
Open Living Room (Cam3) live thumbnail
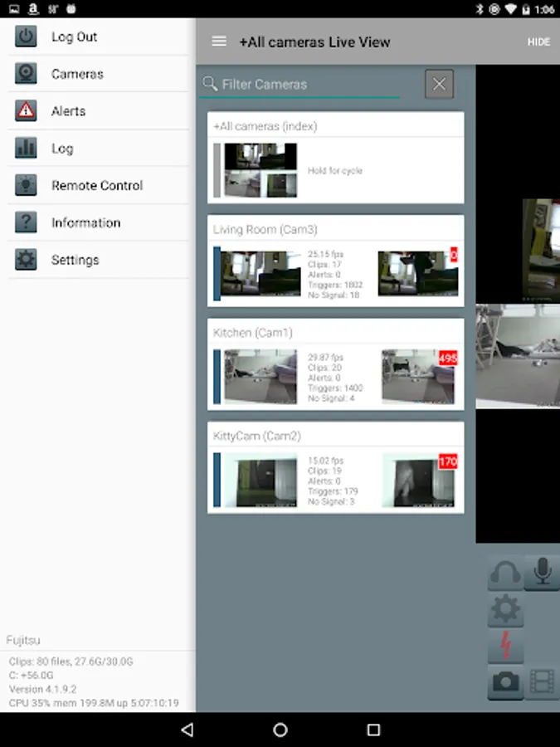tap(261, 273)
